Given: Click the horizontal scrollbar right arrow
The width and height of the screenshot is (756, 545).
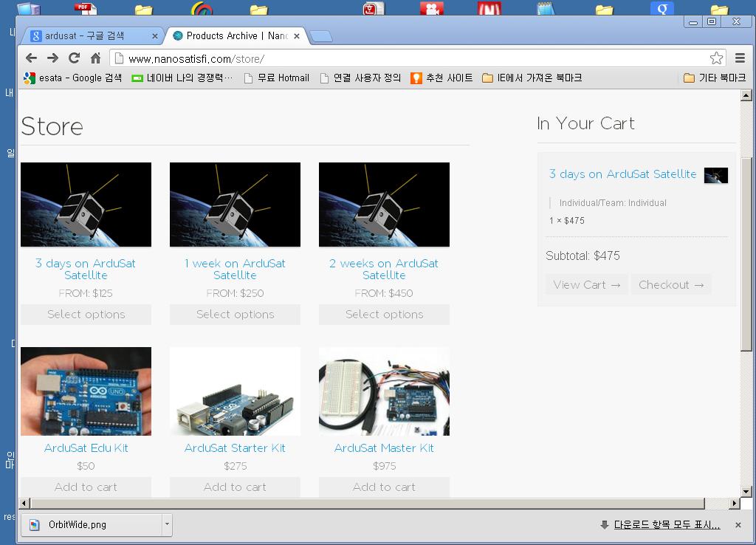Looking at the screenshot, I should tap(735, 504).
